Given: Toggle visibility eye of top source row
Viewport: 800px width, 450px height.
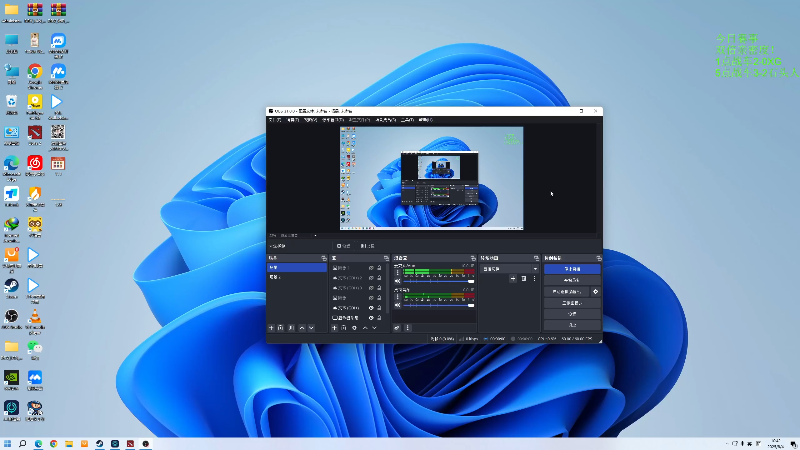Looking at the screenshot, I should 371,268.
